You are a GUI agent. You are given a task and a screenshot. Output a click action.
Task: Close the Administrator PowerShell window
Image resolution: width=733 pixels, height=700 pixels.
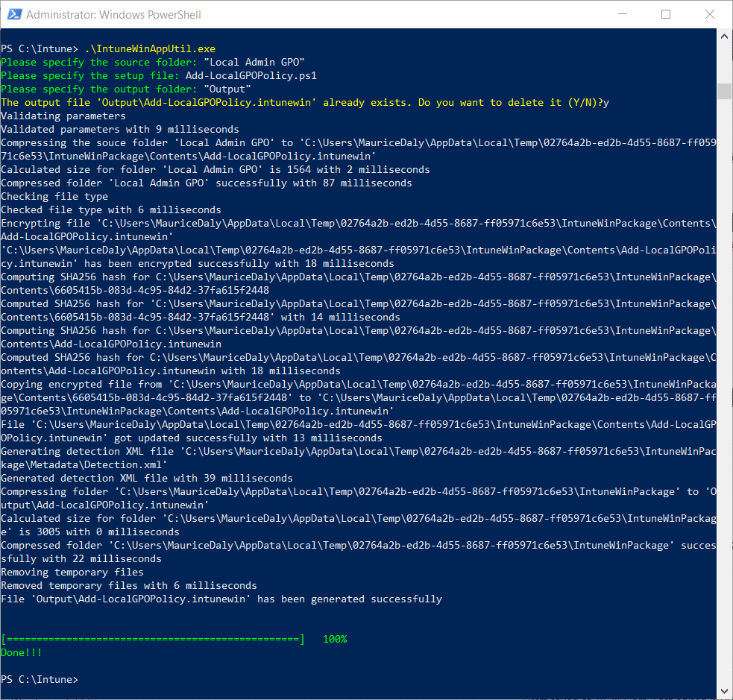click(x=710, y=14)
